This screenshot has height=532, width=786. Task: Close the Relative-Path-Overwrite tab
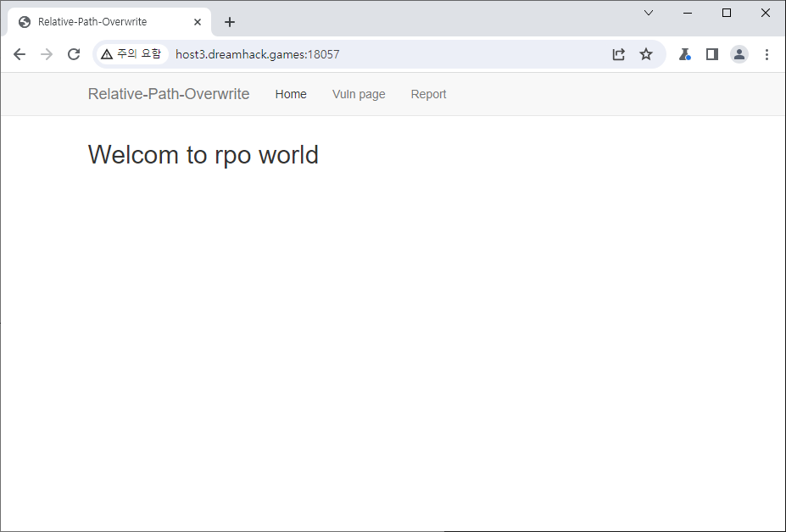198,22
